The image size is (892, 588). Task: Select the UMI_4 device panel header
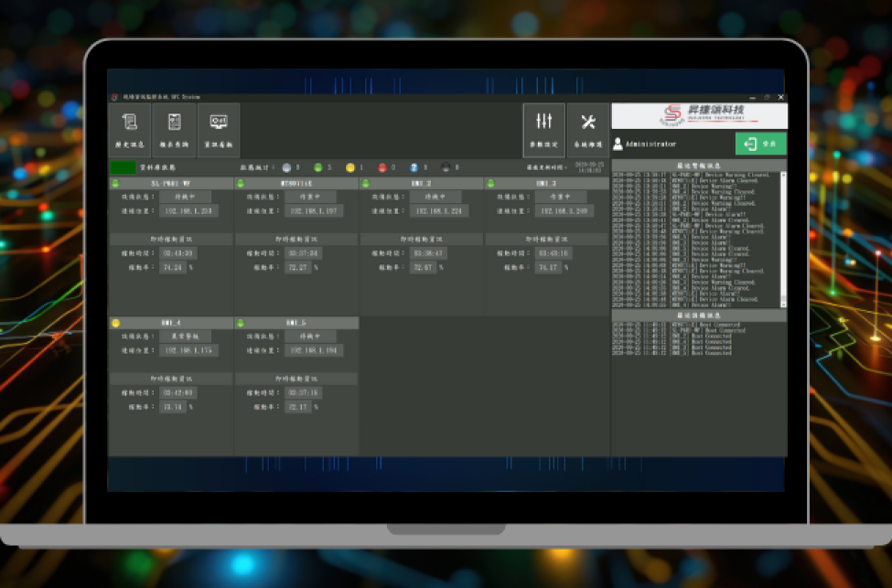tap(171, 323)
